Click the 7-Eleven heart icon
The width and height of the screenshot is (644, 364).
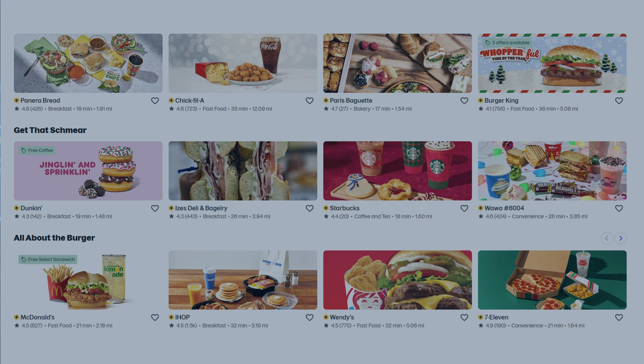[x=619, y=317]
